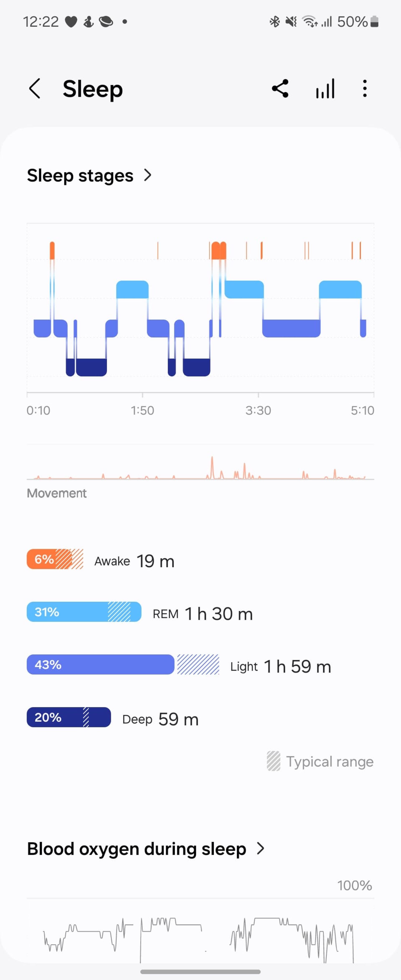This screenshot has width=401, height=980.
Task: Tap the bar chart icon
Action: [x=324, y=88]
